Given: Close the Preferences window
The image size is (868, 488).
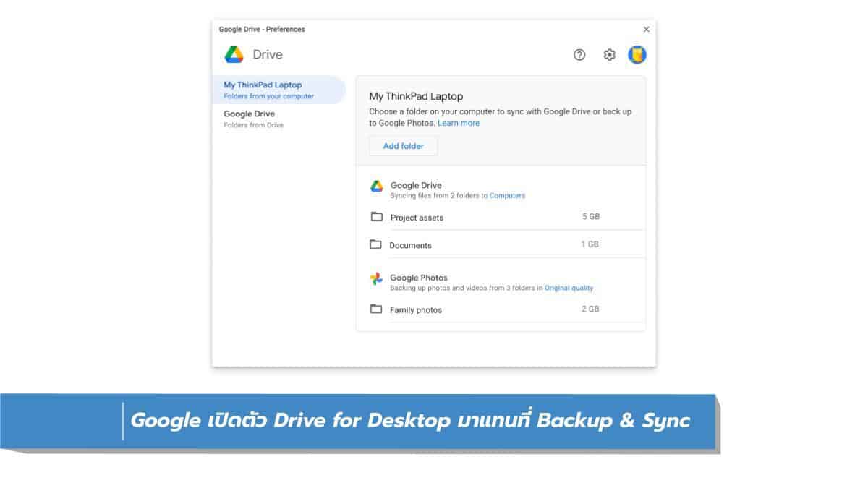Looking at the screenshot, I should pyautogui.click(x=646, y=30).
